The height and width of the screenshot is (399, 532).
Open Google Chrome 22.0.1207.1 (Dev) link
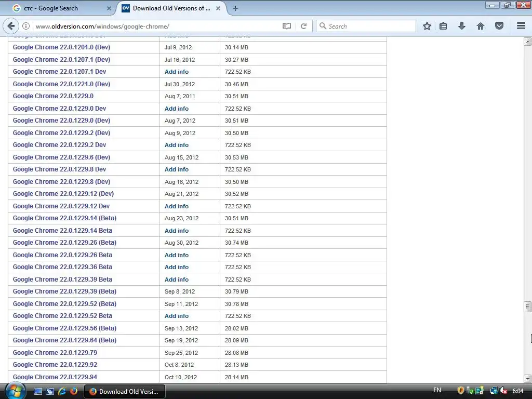click(61, 59)
